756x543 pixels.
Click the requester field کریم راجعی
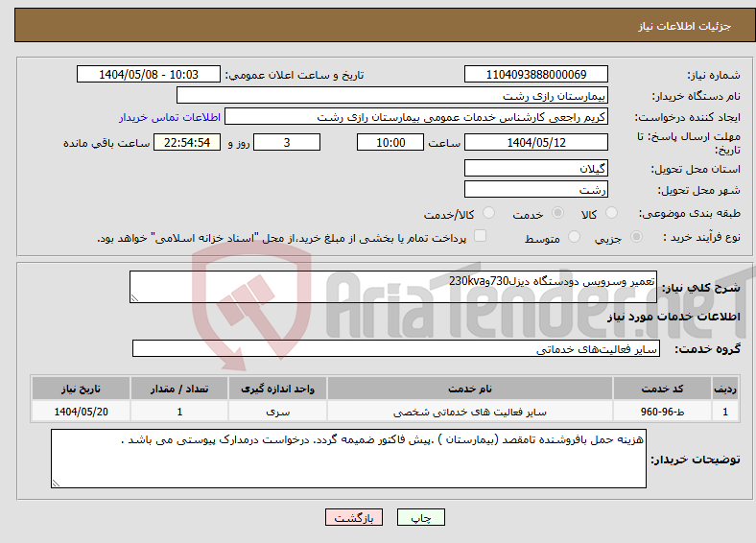pos(416,117)
